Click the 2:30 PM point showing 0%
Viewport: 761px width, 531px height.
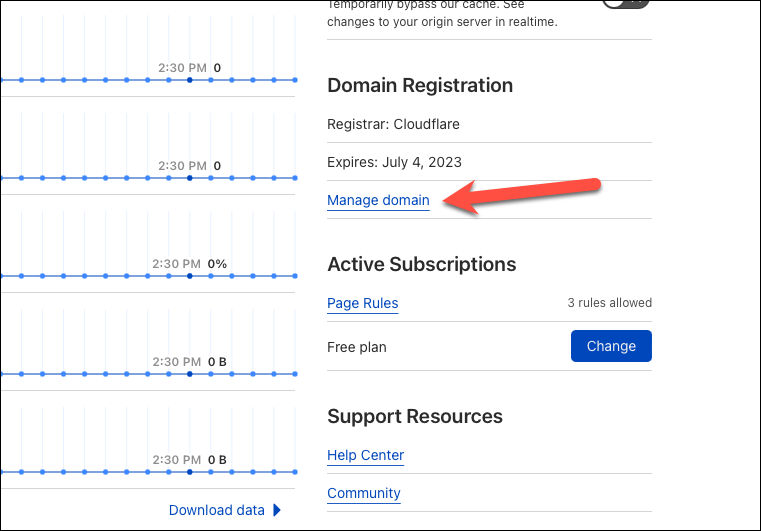point(190,276)
